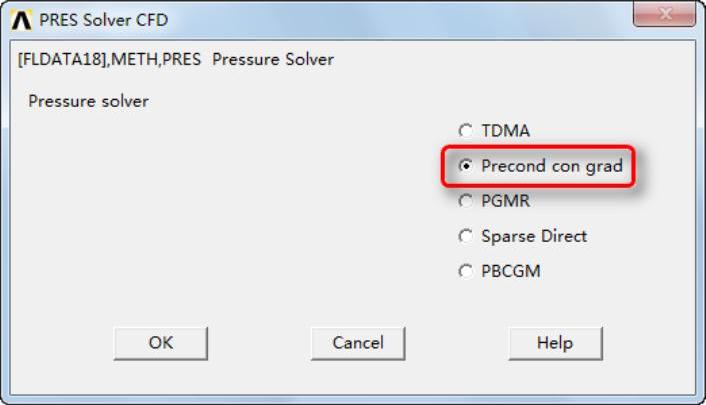The image size is (706, 405).
Task: Click the TDMA option label text
Action: click(505, 131)
